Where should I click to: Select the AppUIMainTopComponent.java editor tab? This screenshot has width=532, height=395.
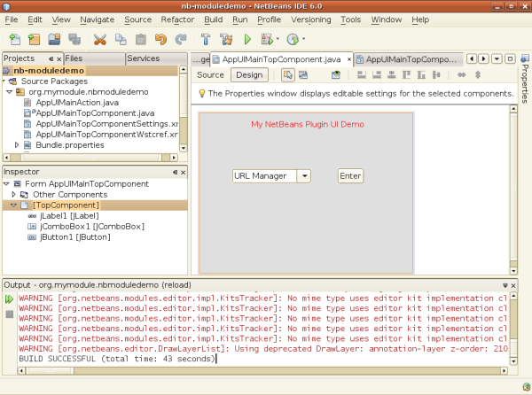281,59
